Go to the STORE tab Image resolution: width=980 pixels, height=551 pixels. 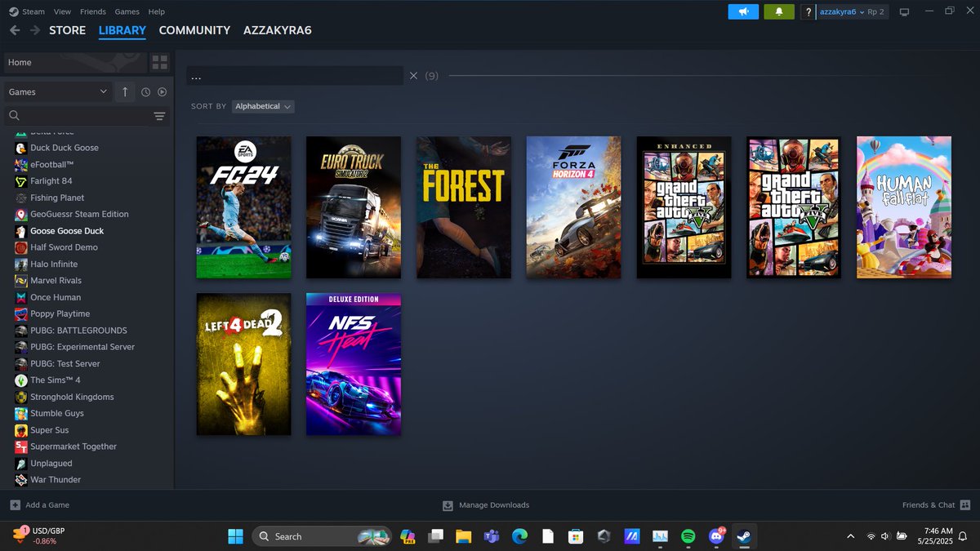[67, 30]
